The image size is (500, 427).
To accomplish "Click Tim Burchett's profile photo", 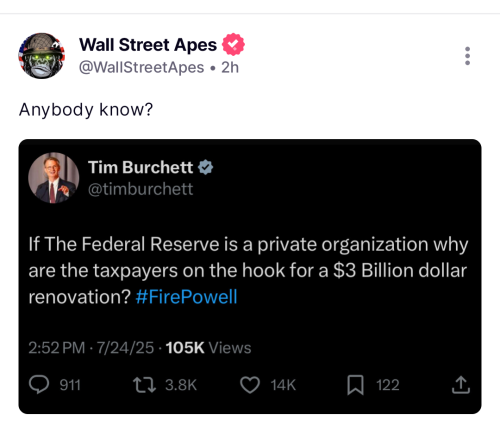I will (x=53, y=178).
